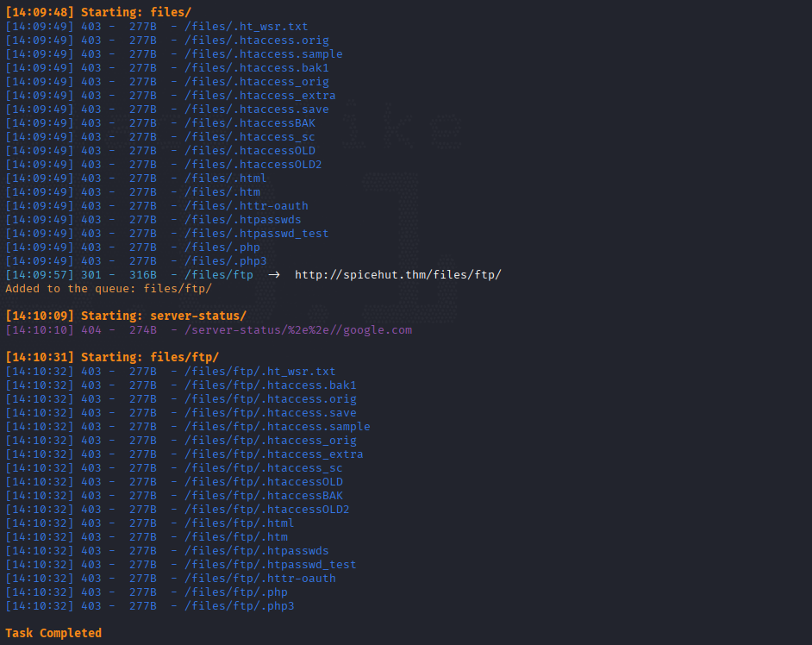Screen dimensions: 812x645
Task: Click the timestamp "[14:09:57]"
Action: point(40,275)
